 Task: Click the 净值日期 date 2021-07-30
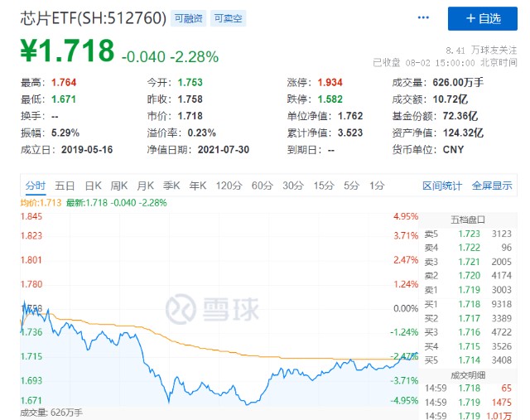[224, 149]
